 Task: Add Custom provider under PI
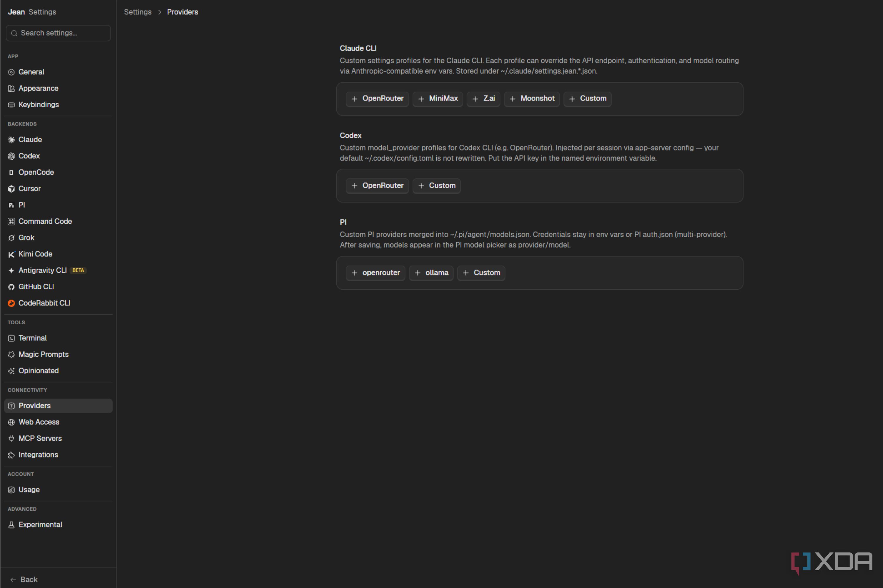click(481, 273)
